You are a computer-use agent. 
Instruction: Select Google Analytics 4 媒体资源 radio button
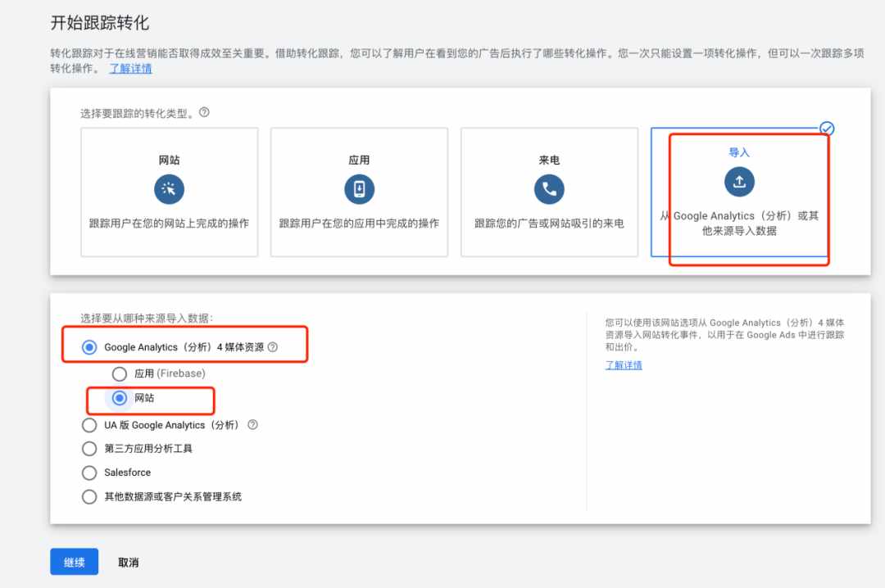[89, 347]
